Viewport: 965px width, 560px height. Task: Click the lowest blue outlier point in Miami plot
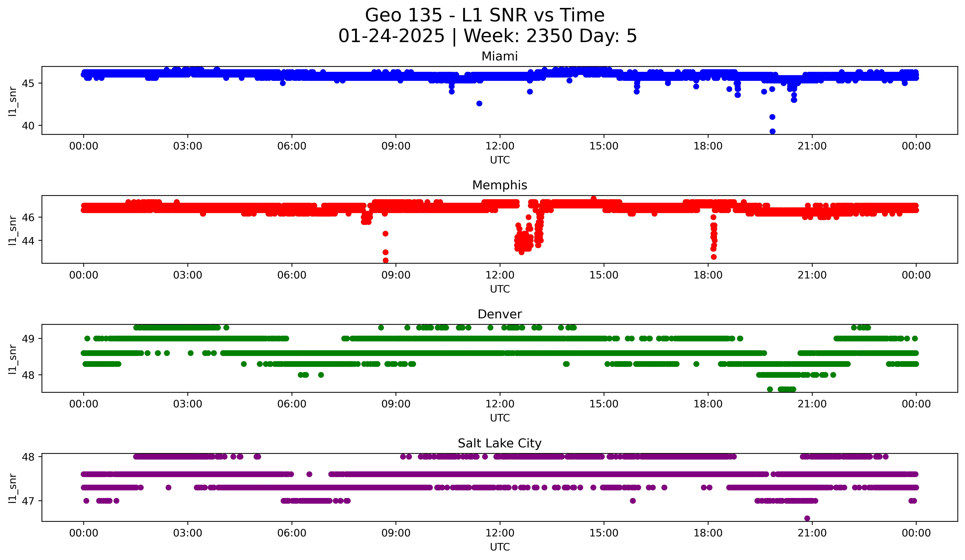pyautogui.click(x=772, y=131)
